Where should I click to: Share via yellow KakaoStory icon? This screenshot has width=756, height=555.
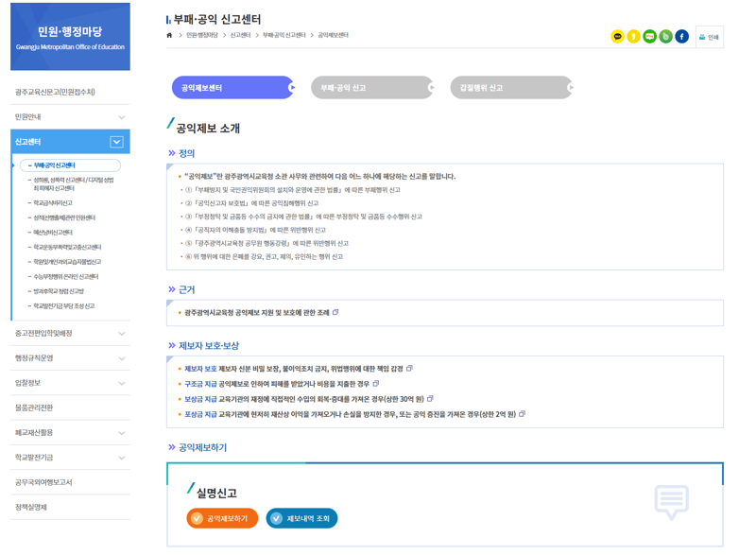pos(633,37)
